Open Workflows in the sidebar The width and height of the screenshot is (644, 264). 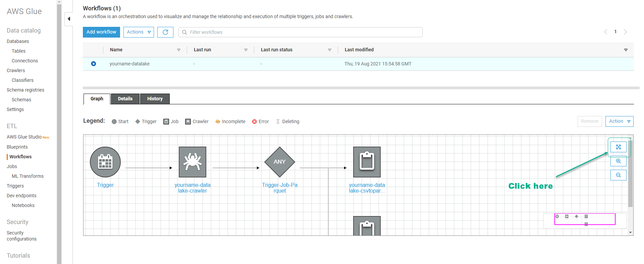(x=20, y=157)
